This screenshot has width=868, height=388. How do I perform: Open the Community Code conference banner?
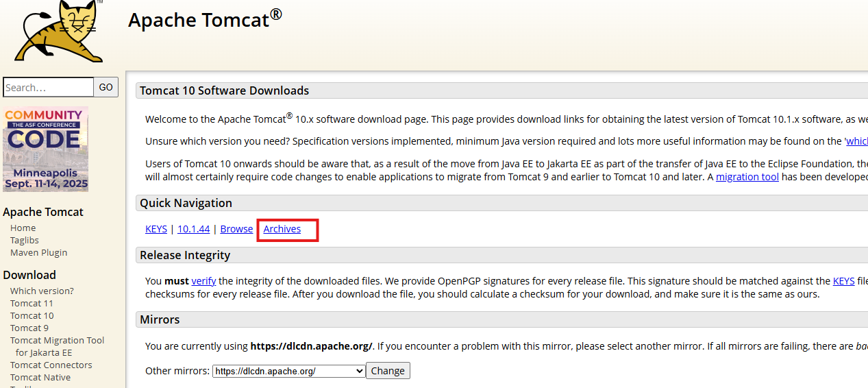(46, 149)
